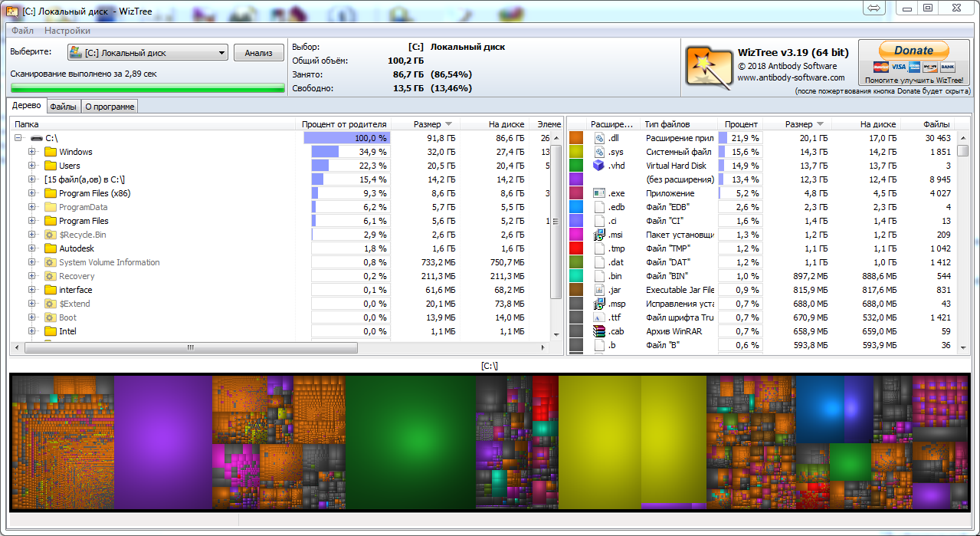Screen dimensions: 980x536
Task: Expand the Users folder tree node
Action: pos(32,166)
